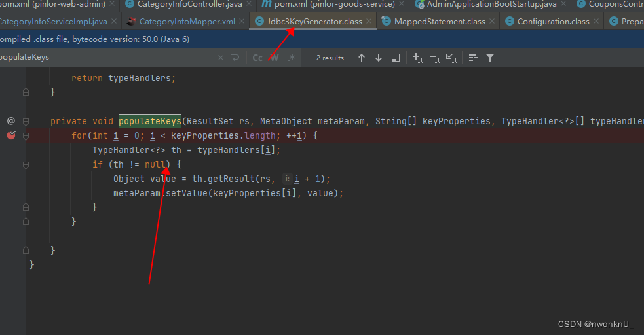
Task: Add selection for next occurrence
Action: tap(418, 58)
